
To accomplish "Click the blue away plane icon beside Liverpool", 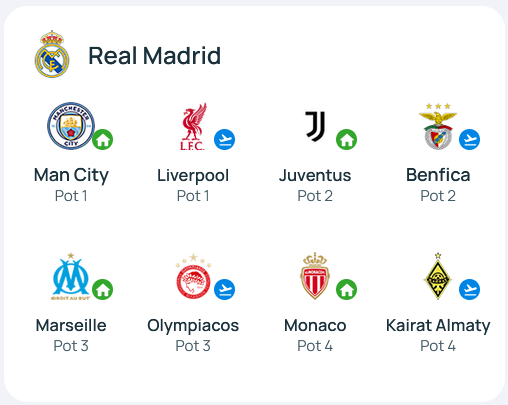I will pos(224,139).
